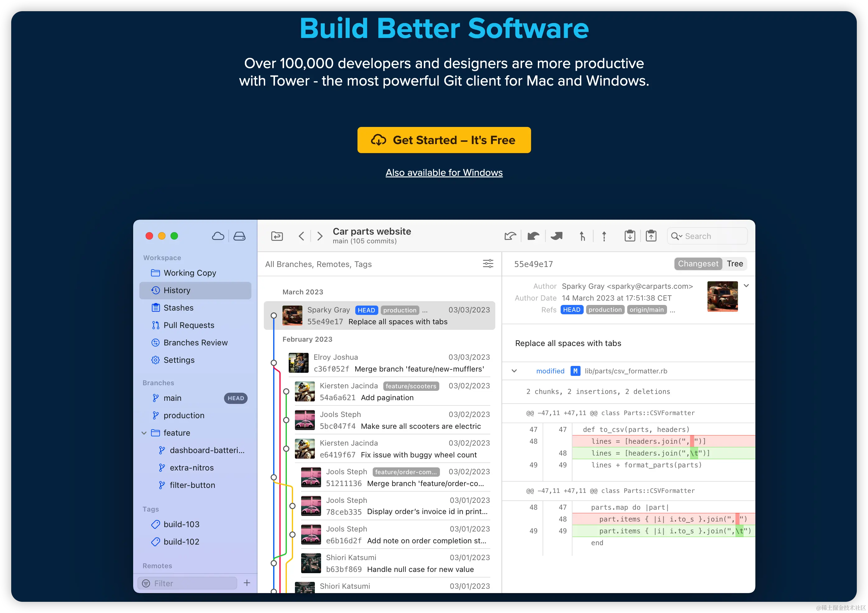
Task: Select the build-102 tag
Action: (x=195, y=541)
